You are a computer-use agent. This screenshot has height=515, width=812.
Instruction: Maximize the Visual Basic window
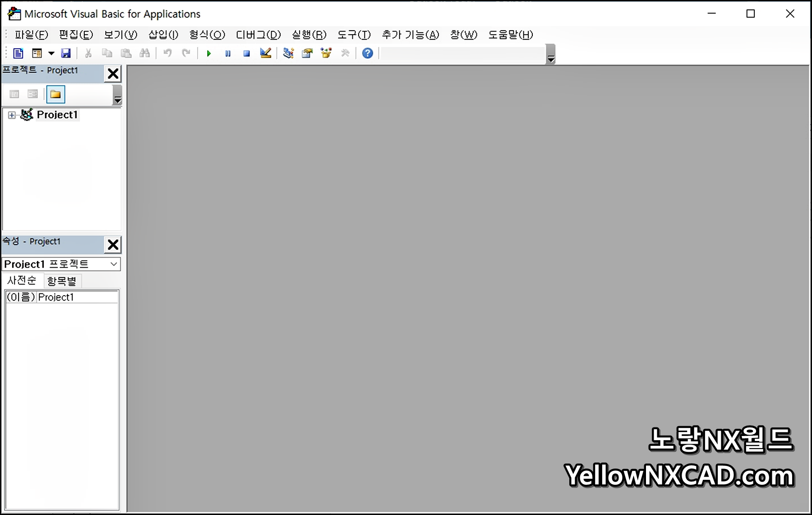(751, 14)
